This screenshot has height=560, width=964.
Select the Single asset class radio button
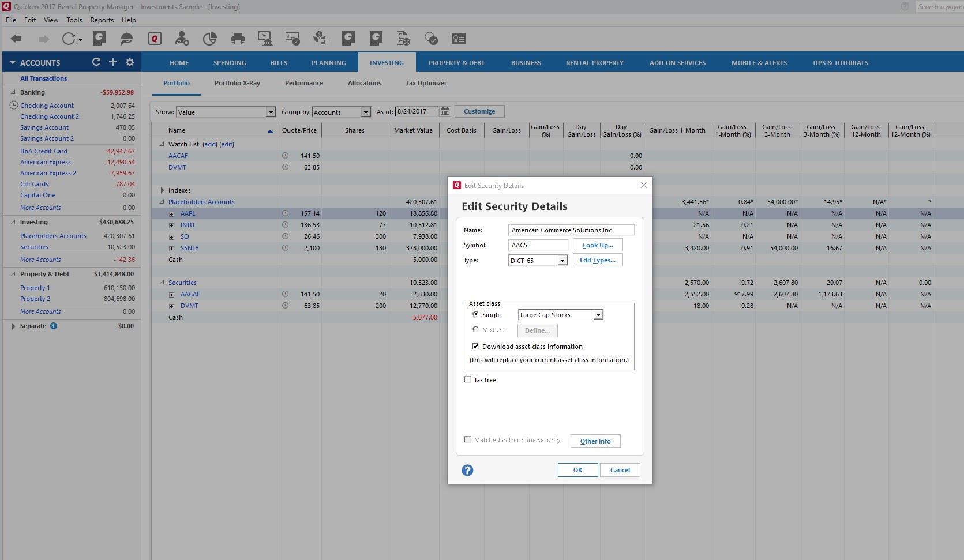[475, 314]
